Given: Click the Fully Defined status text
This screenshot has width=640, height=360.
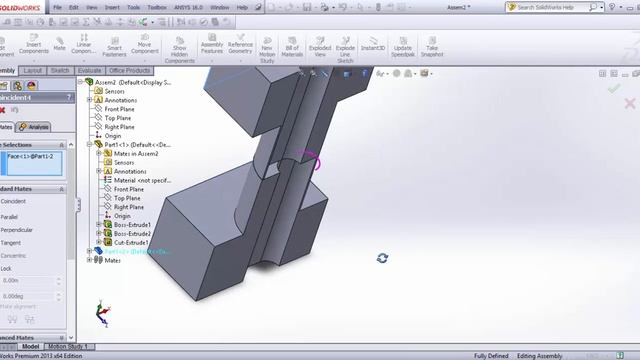Looking at the screenshot, I should click(491, 356).
